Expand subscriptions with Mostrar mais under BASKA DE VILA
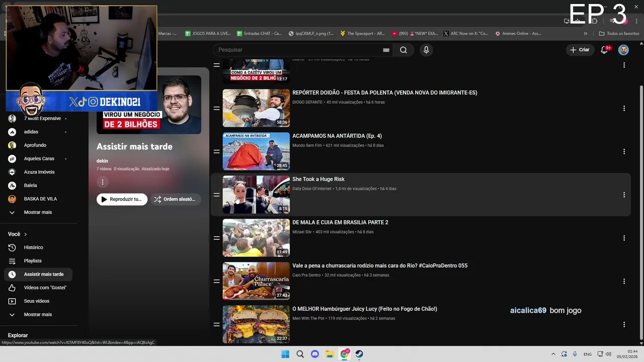The image size is (644, 362). coord(39,212)
